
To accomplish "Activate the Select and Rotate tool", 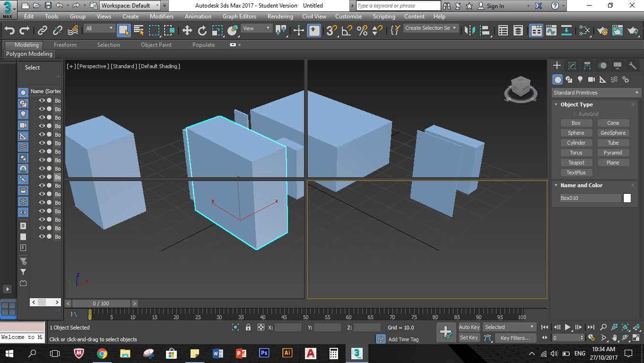I will tap(202, 31).
